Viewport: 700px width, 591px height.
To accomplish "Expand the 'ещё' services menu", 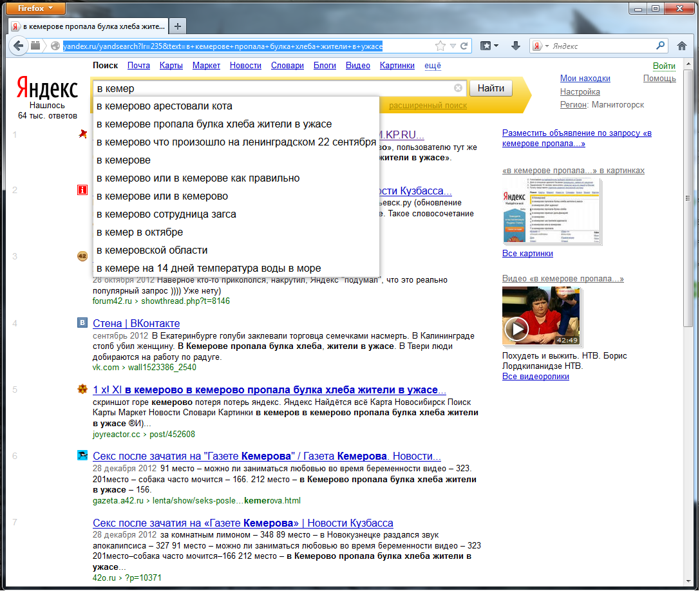I will point(433,66).
